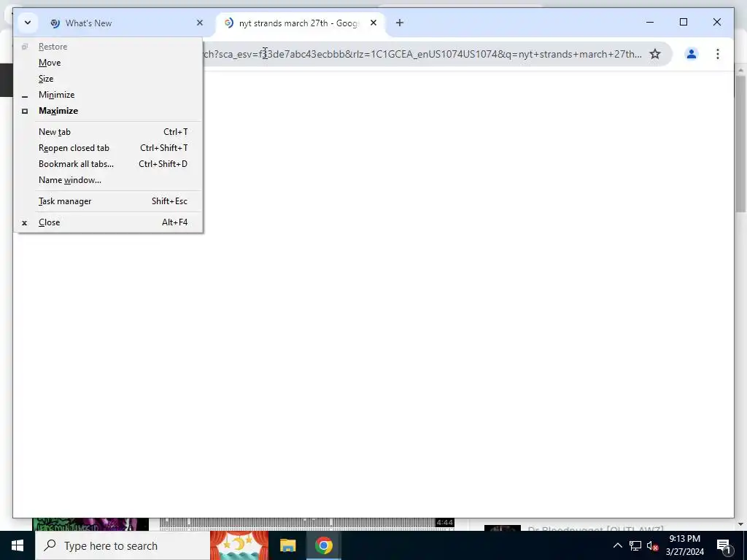
Task: Open Chrome three-dot menu
Action: 718,54
